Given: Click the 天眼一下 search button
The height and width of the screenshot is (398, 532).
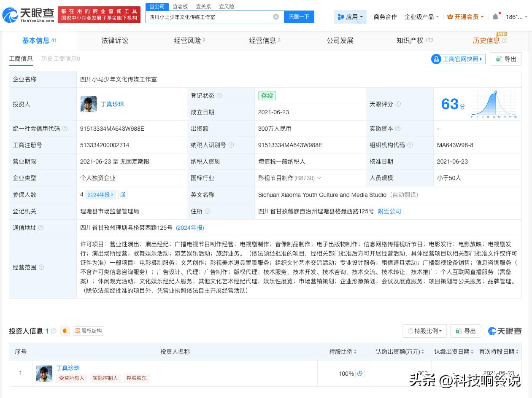Looking at the screenshot, I should (299, 16).
